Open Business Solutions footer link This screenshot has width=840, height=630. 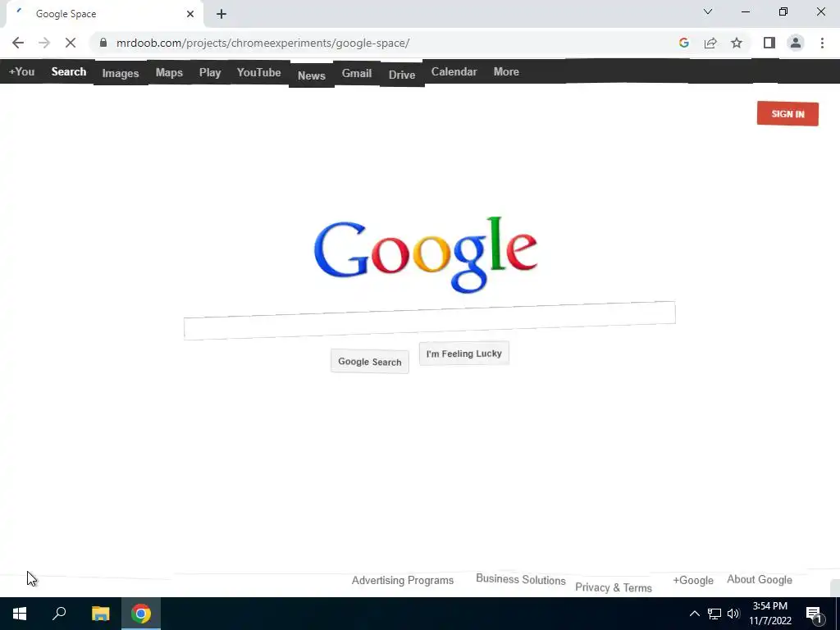pos(521,580)
